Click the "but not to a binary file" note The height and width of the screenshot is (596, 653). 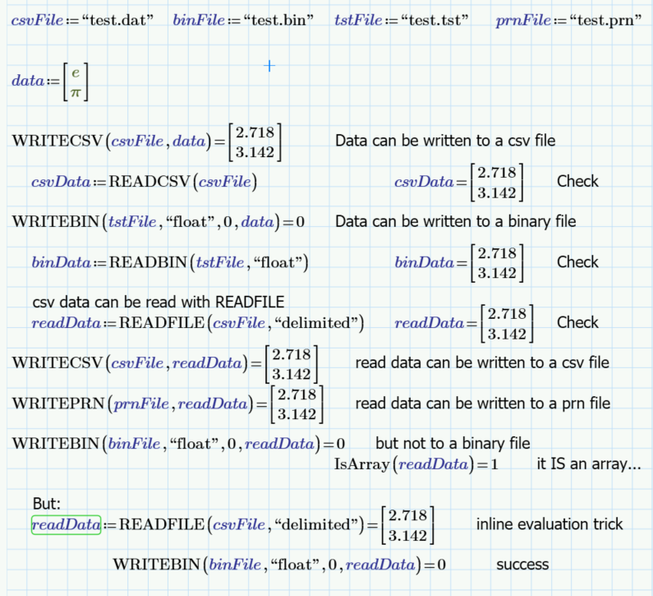tap(453, 444)
